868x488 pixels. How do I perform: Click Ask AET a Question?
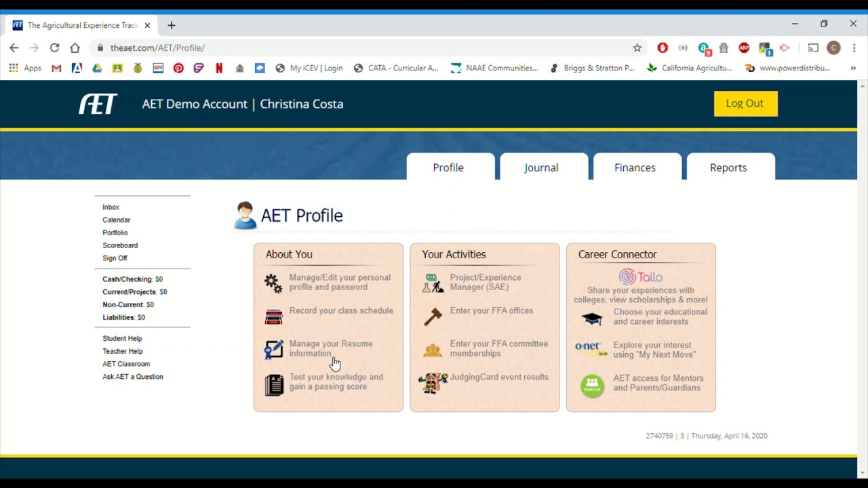click(133, 377)
